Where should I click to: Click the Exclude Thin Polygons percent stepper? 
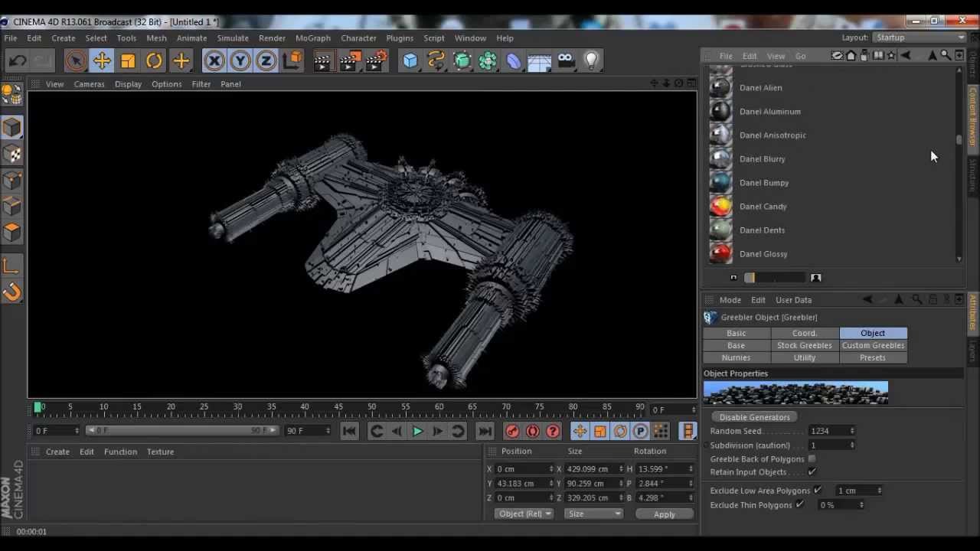coord(861,505)
